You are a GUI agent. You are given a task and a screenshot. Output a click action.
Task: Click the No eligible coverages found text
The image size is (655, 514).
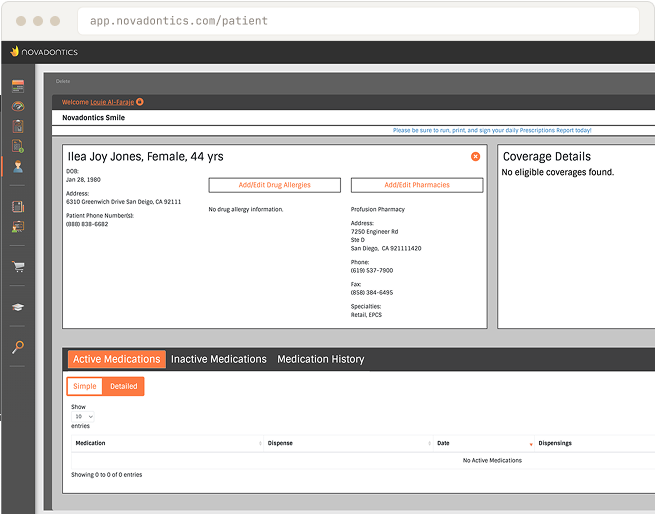558,172
